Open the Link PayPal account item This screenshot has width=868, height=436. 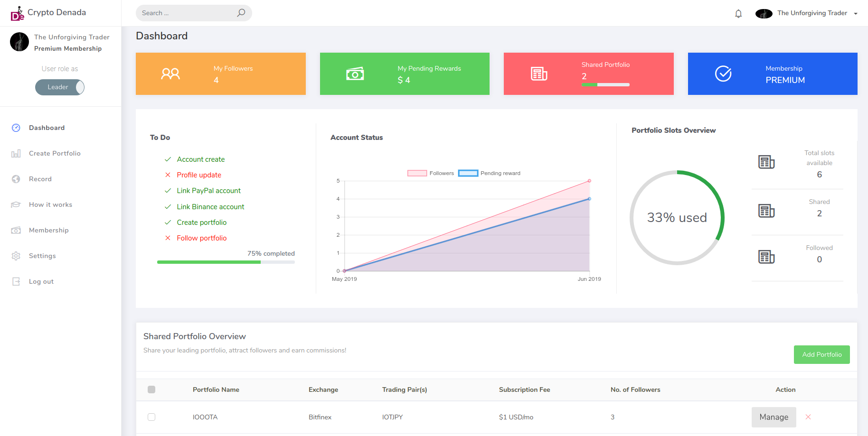pos(208,191)
